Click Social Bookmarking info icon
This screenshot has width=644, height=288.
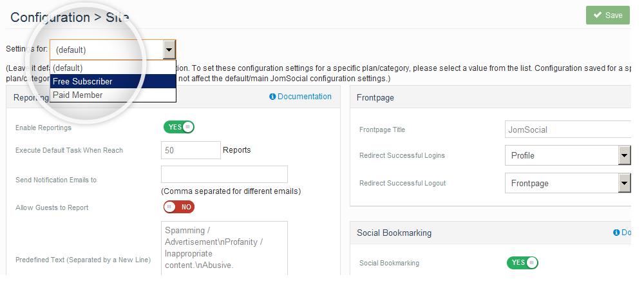point(616,233)
